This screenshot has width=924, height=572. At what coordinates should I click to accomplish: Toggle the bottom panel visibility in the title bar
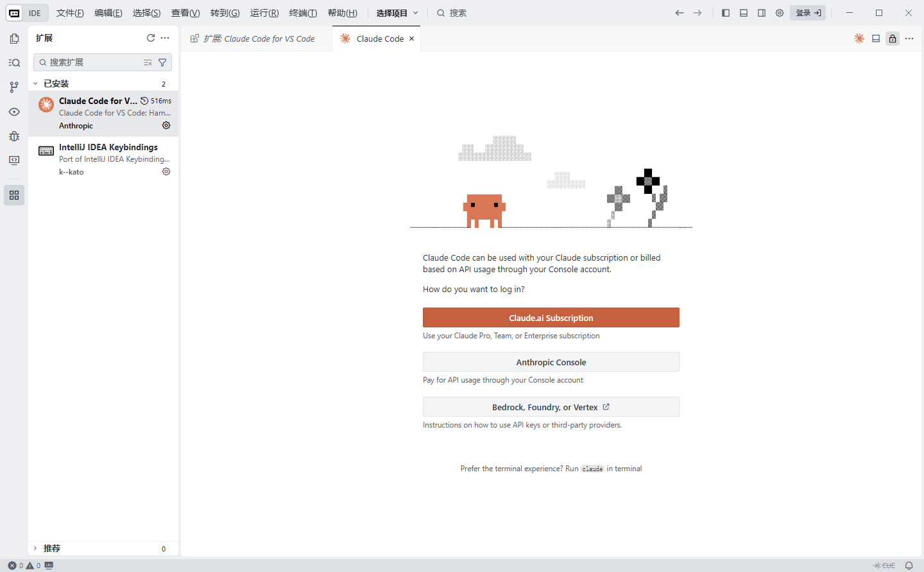click(744, 13)
